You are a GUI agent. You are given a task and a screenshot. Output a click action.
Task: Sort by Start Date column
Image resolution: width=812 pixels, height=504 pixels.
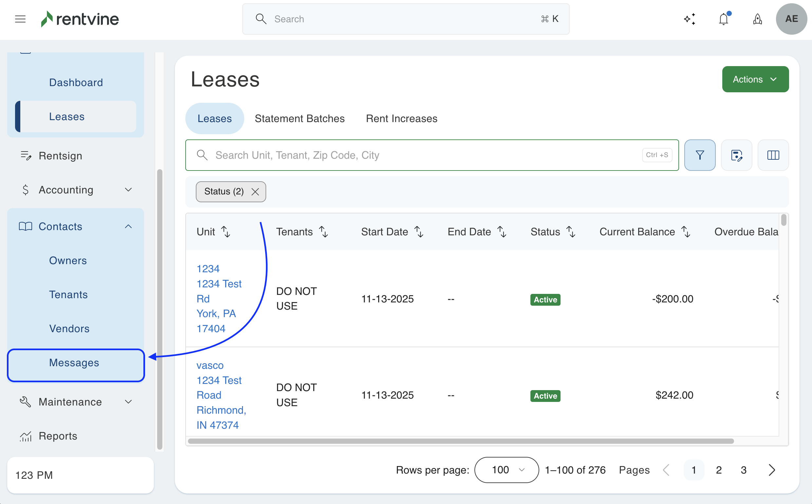pyautogui.click(x=418, y=232)
